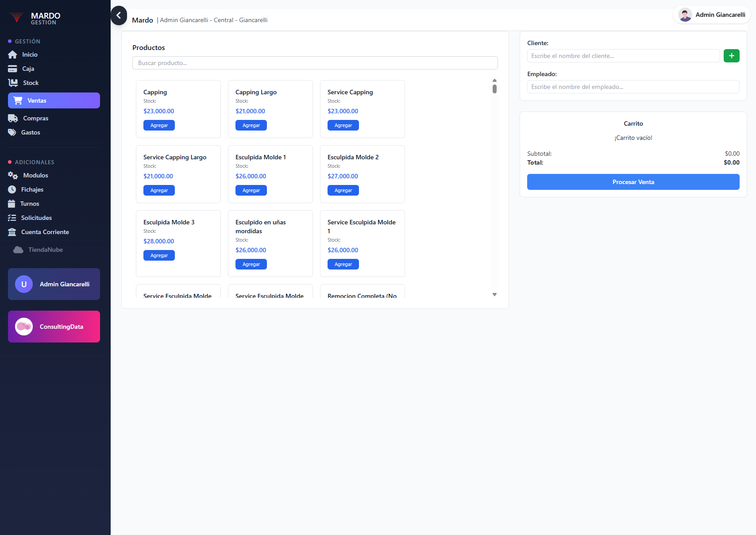Click the Compras truck icon

[x=13, y=118]
